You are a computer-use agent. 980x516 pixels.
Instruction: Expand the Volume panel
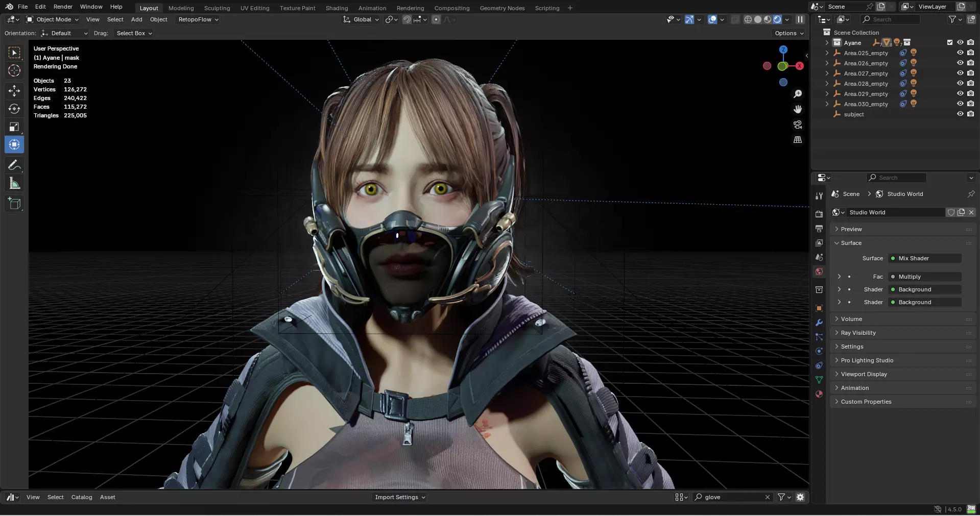coord(851,319)
